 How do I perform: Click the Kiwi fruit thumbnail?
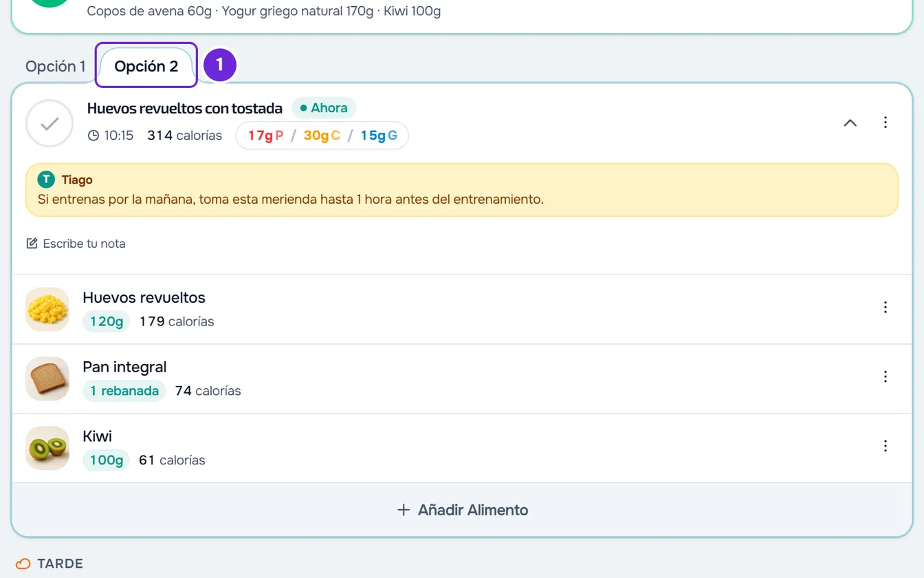click(47, 449)
